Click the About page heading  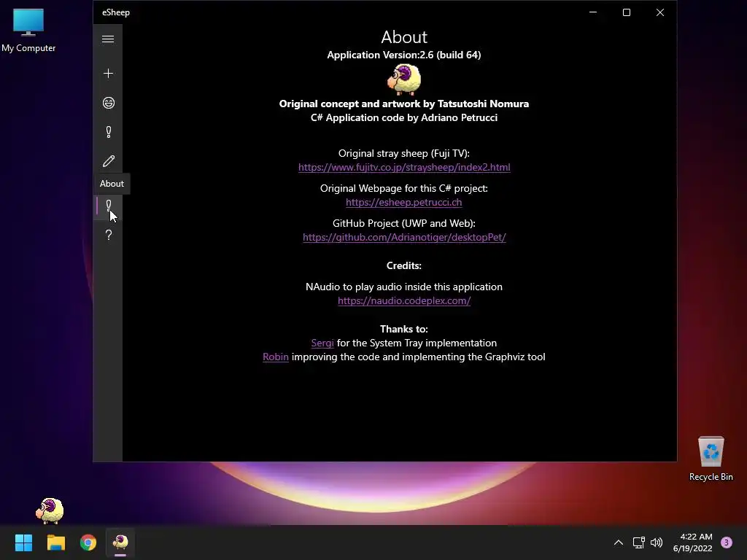point(404,36)
